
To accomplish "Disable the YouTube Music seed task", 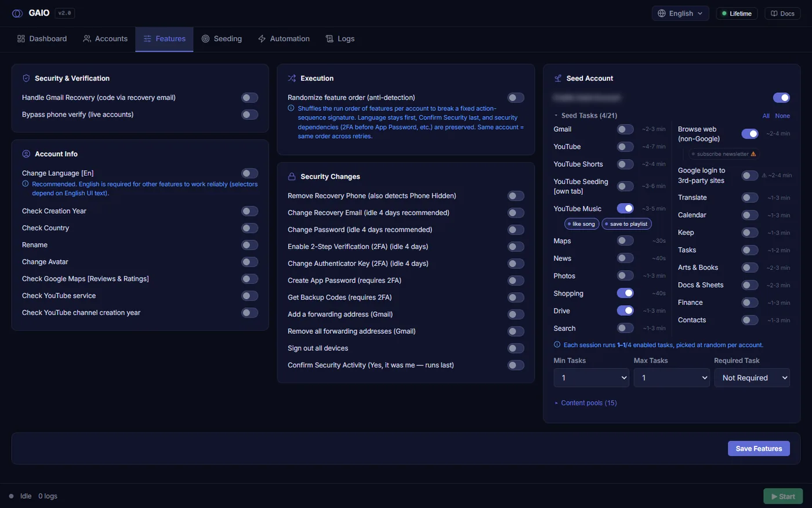I will (625, 208).
